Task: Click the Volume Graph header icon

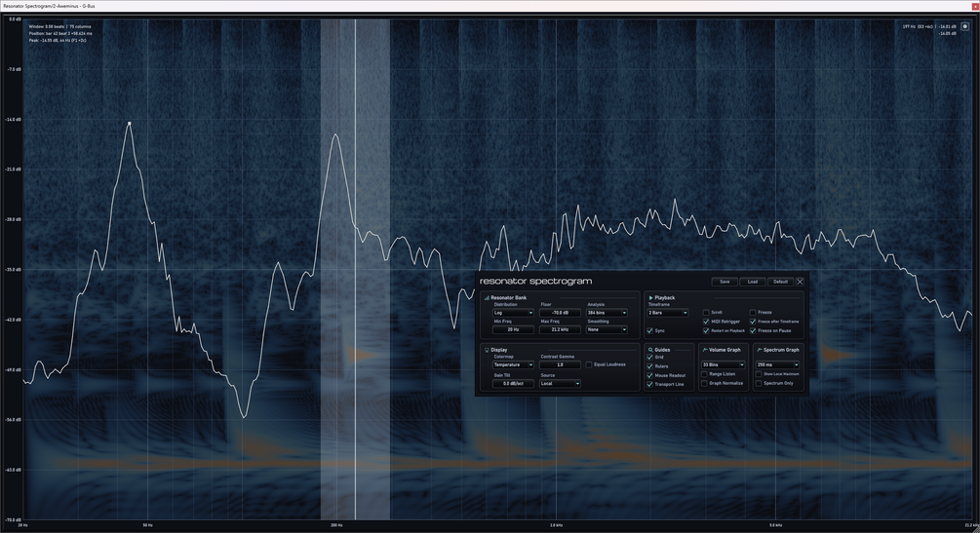Action: (705, 350)
